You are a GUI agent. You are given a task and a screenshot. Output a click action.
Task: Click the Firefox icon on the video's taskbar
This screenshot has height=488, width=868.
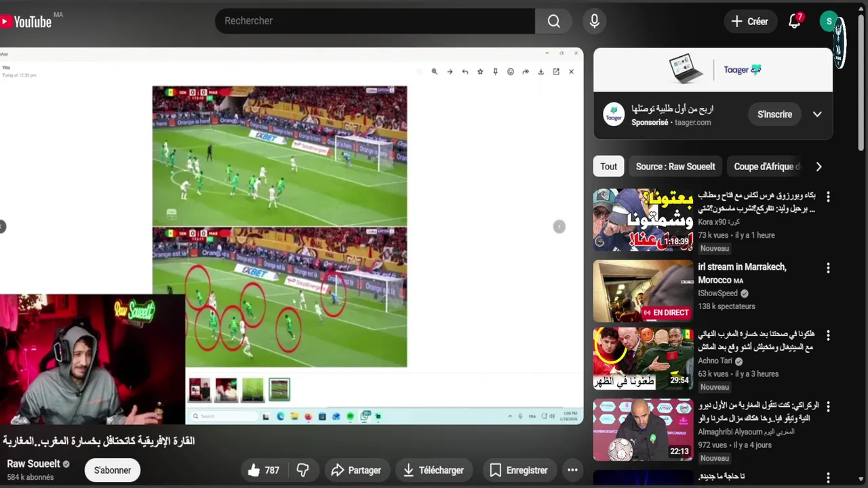[x=308, y=416]
